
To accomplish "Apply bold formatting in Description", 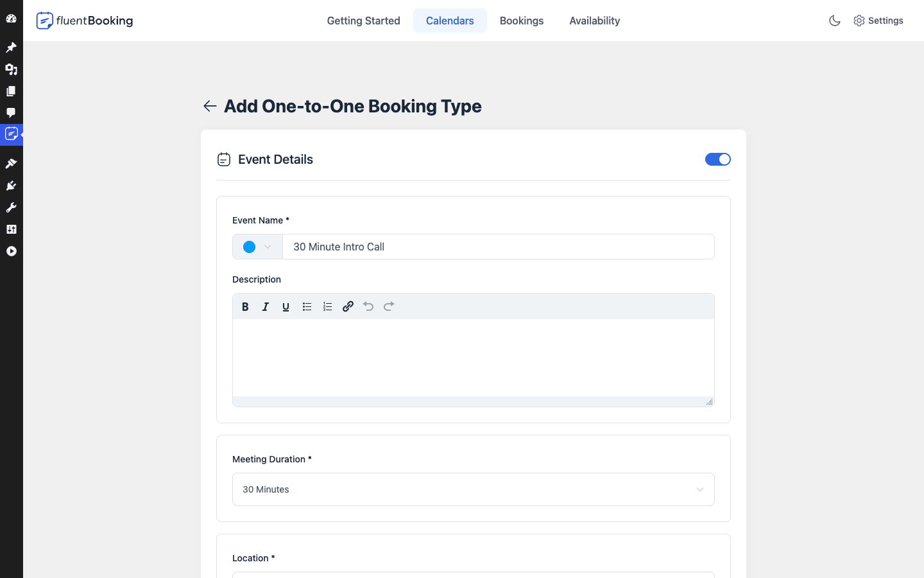I will click(245, 307).
